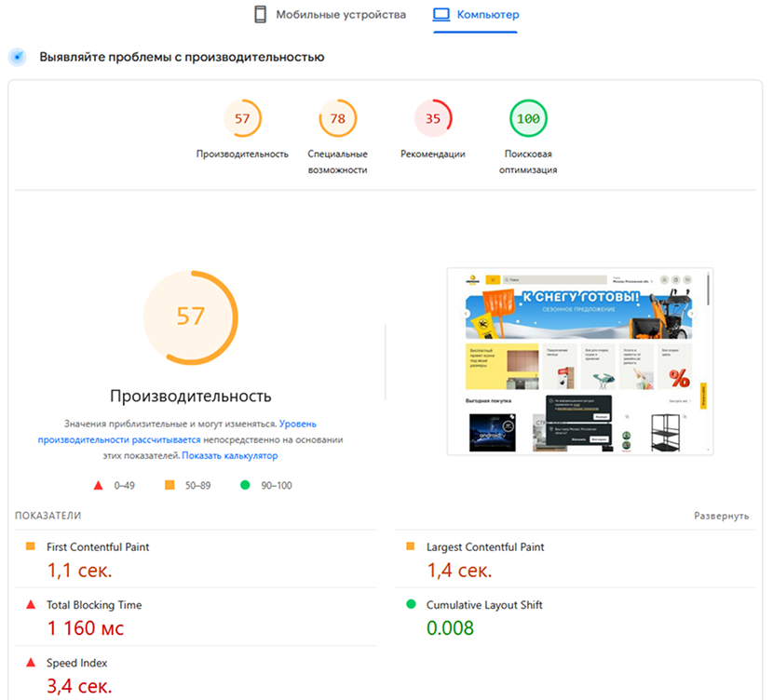Click the large Производительность heading below gauge
The width and height of the screenshot is (773, 700).
pyautogui.click(x=191, y=396)
